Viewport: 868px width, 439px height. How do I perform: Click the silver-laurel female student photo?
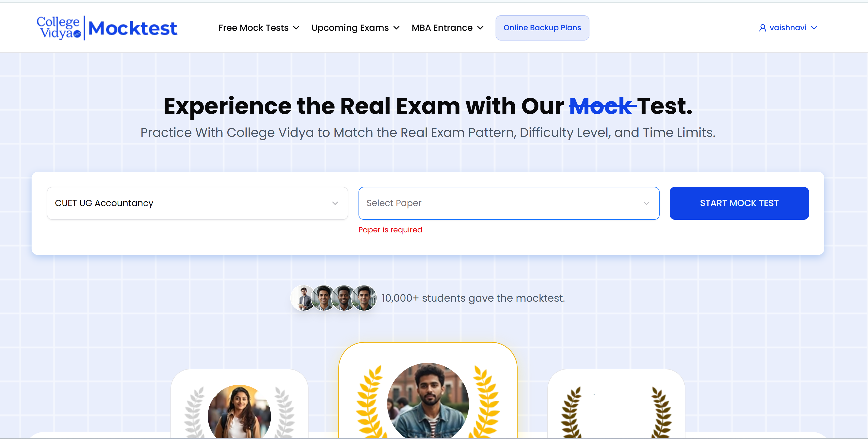tap(239, 412)
